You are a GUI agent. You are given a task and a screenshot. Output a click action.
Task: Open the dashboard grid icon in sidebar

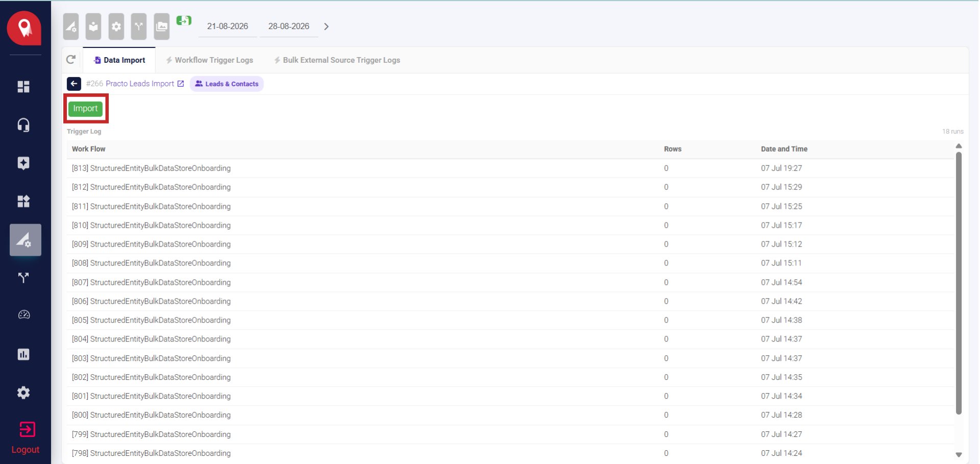(23, 87)
